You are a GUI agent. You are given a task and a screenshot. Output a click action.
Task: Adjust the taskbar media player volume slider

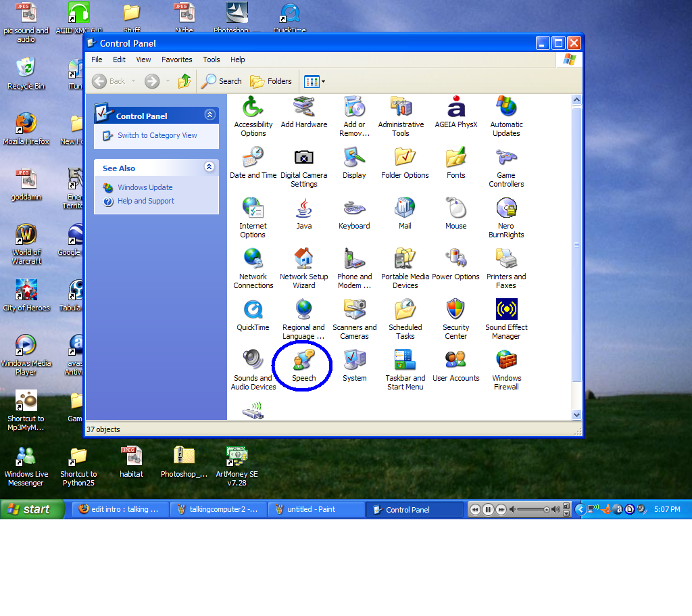click(x=535, y=510)
